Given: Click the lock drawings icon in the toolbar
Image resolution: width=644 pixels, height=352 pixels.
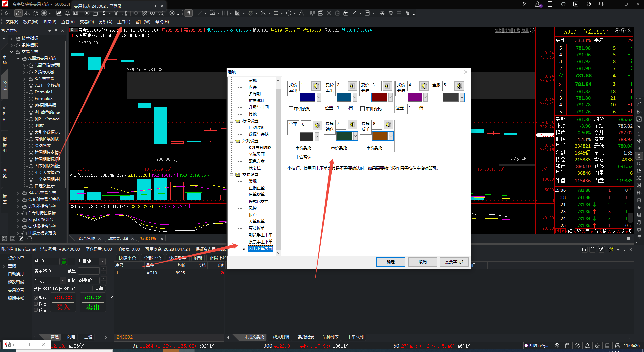Looking at the screenshot, I should [346, 13].
